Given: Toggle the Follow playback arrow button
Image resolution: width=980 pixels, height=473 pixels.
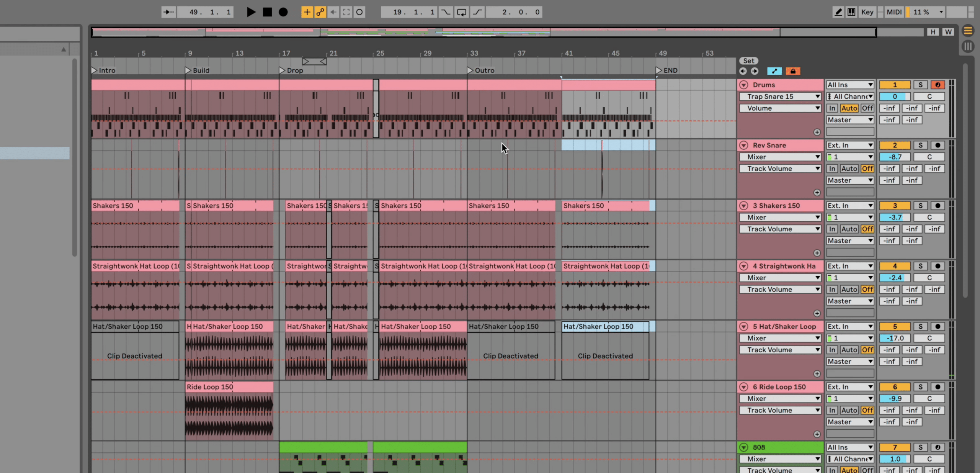Looking at the screenshot, I should (x=168, y=12).
